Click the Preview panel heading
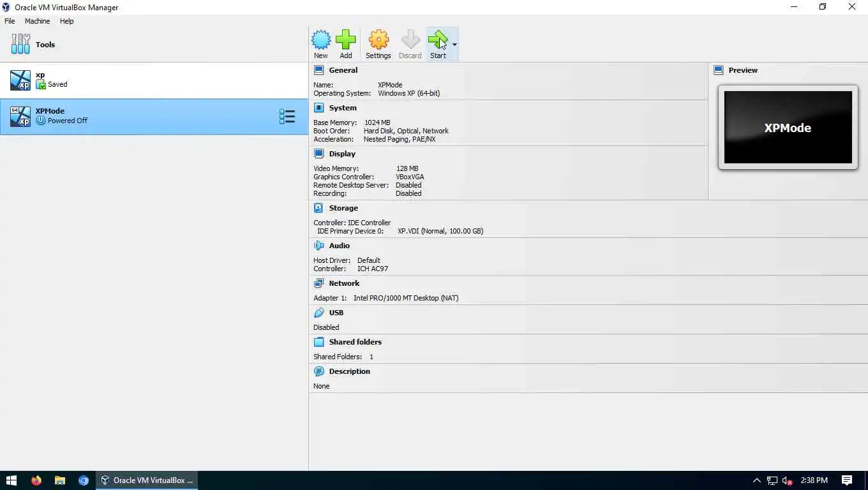 [743, 70]
